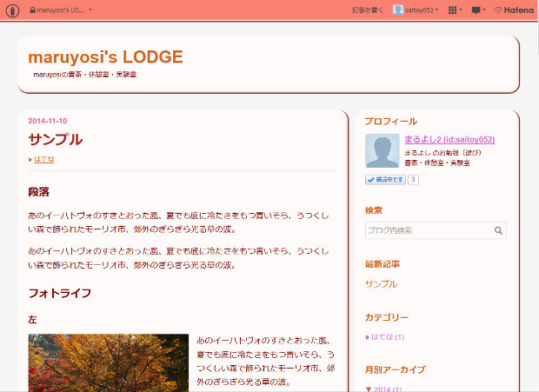
Task: Open the 2014-11-10 date link
Action: coord(48,121)
